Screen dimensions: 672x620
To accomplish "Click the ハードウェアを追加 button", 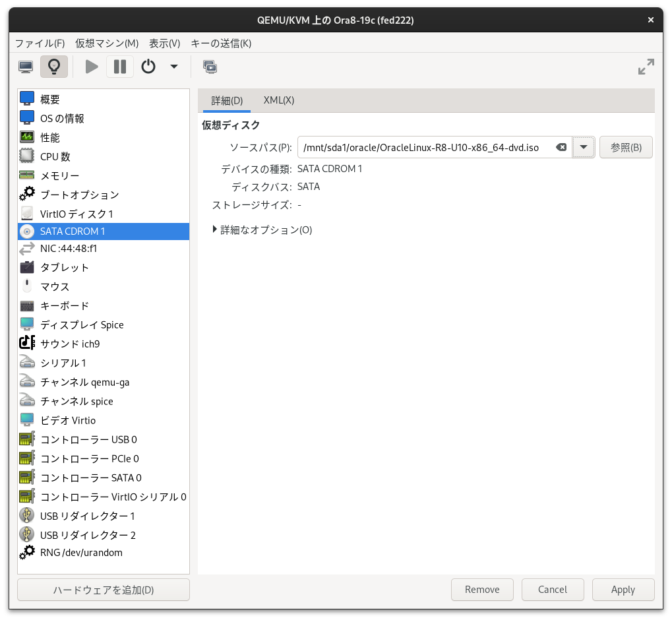I will [103, 589].
